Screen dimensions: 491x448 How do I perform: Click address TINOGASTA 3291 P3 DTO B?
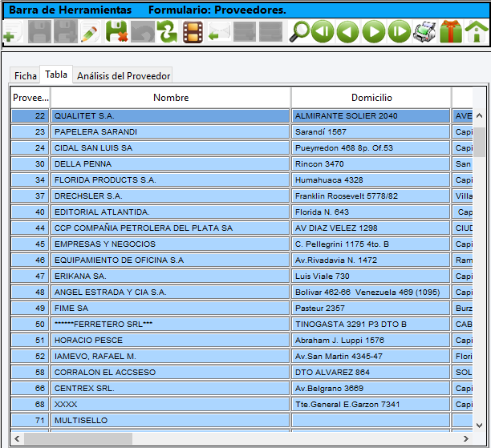[371, 324]
